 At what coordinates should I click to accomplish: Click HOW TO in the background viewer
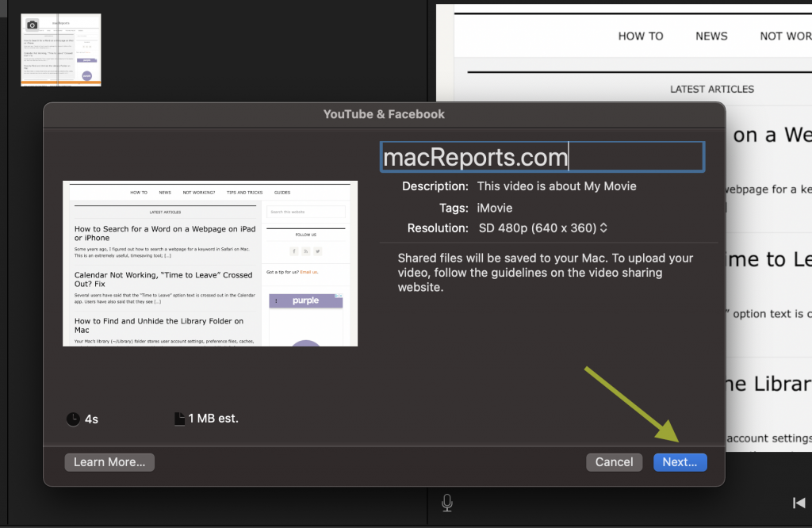click(x=641, y=36)
